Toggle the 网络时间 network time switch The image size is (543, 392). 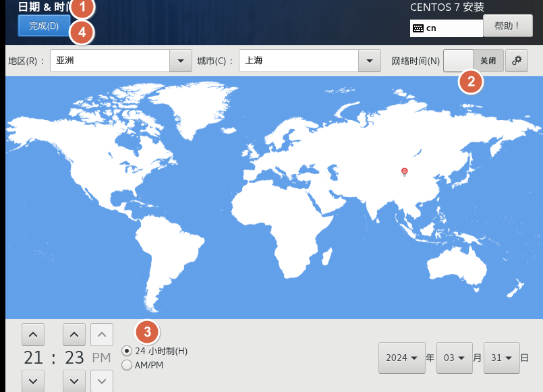tap(474, 61)
